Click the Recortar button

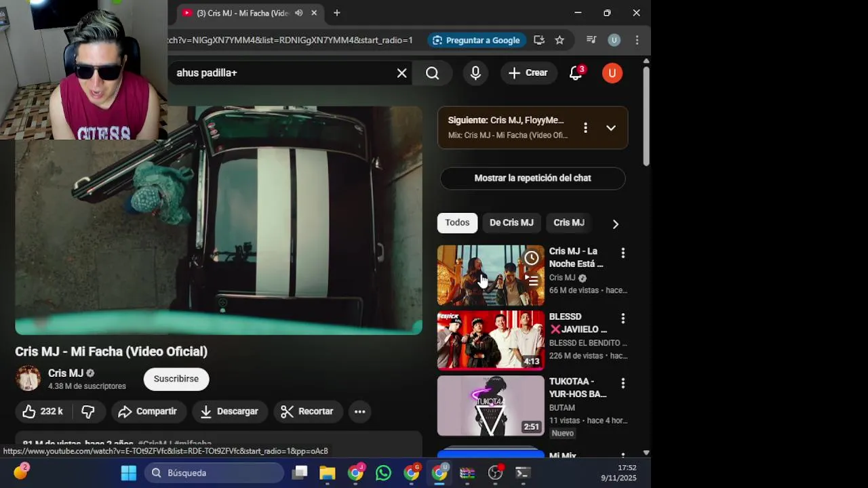tap(307, 411)
